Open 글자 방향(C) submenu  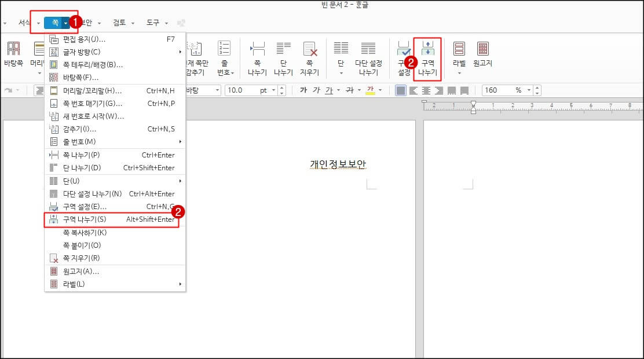coord(115,52)
